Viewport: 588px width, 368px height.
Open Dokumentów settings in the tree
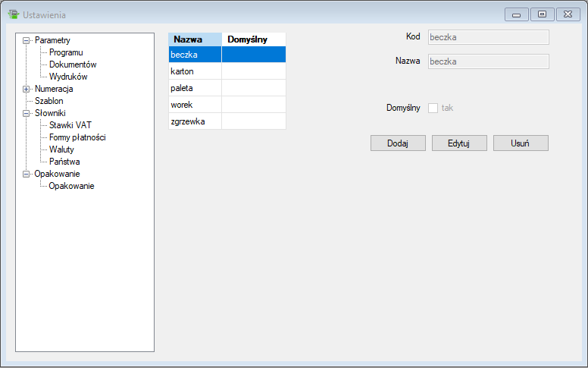pyautogui.click(x=73, y=64)
